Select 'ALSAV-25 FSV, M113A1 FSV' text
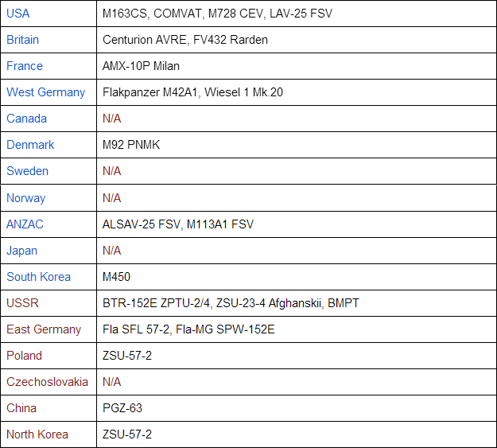The image size is (497, 448). click(178, 224)
